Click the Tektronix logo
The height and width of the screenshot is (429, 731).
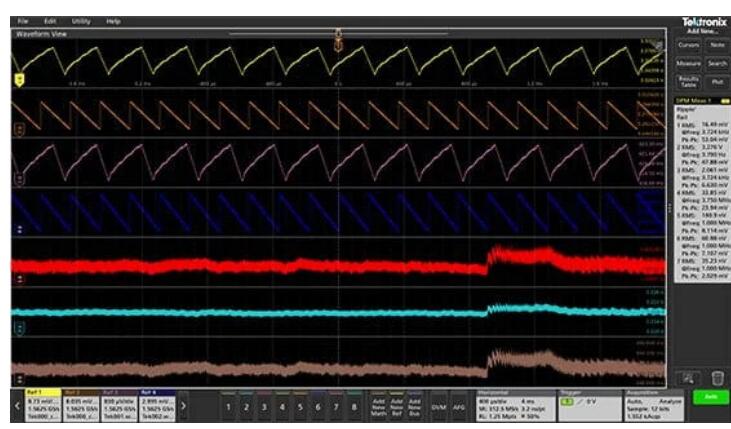pos(704,22)
